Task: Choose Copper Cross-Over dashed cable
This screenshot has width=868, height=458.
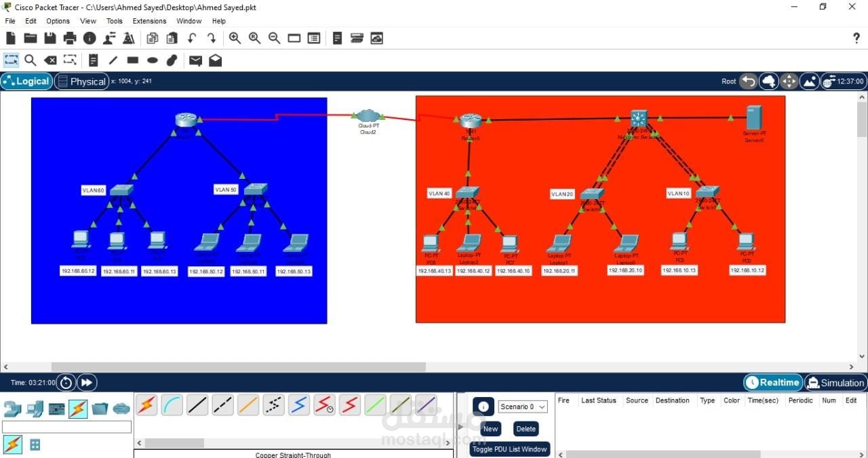Action: (x=223, y=405)
